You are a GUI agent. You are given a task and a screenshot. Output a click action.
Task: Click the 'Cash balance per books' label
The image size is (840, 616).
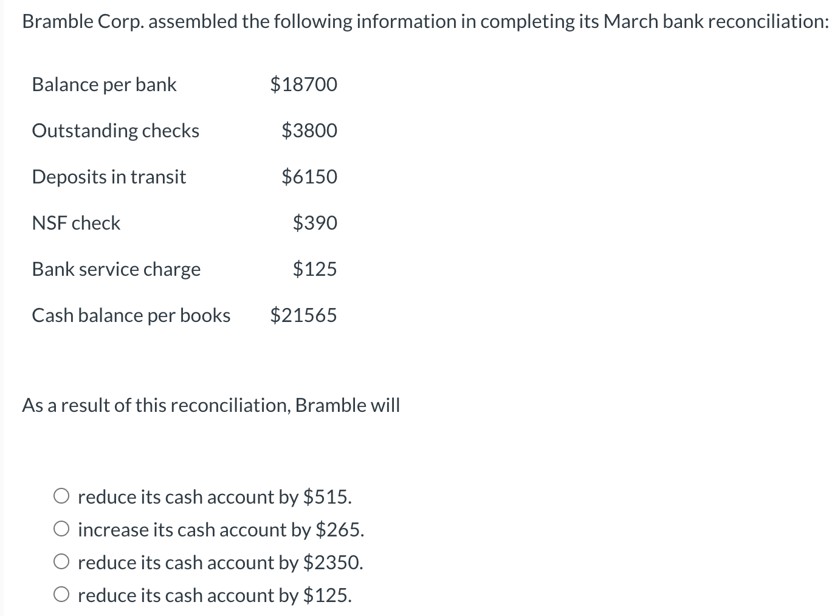[131, 316]
